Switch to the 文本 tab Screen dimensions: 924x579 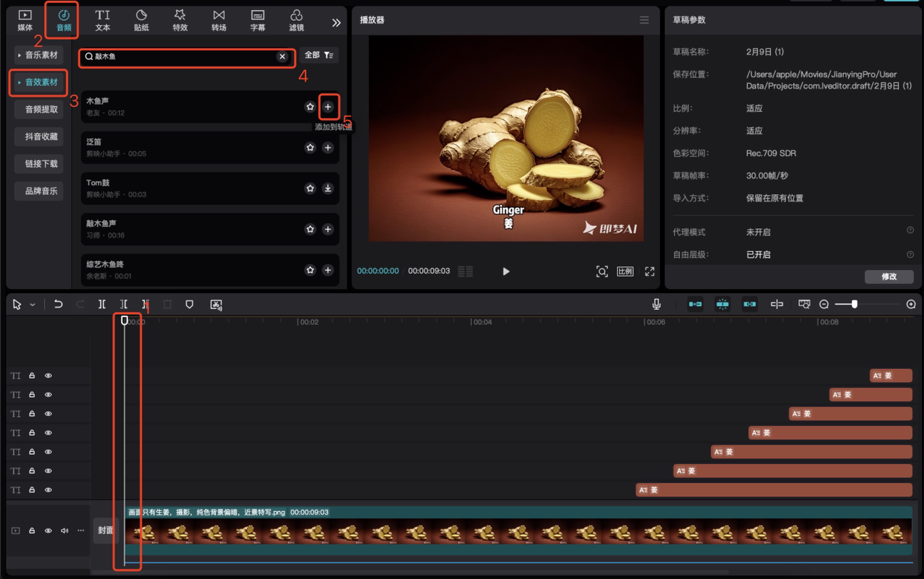(x=103, y=20)
